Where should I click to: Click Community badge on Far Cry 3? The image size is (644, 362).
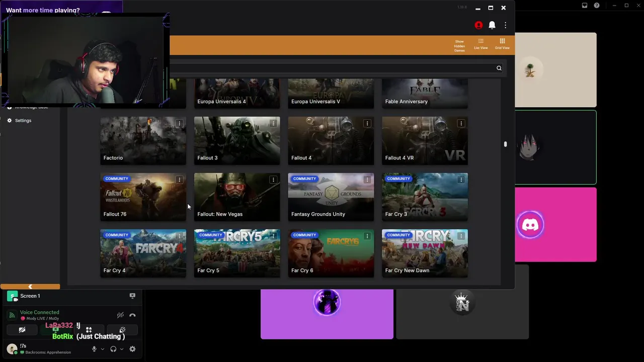coord(398,178)
